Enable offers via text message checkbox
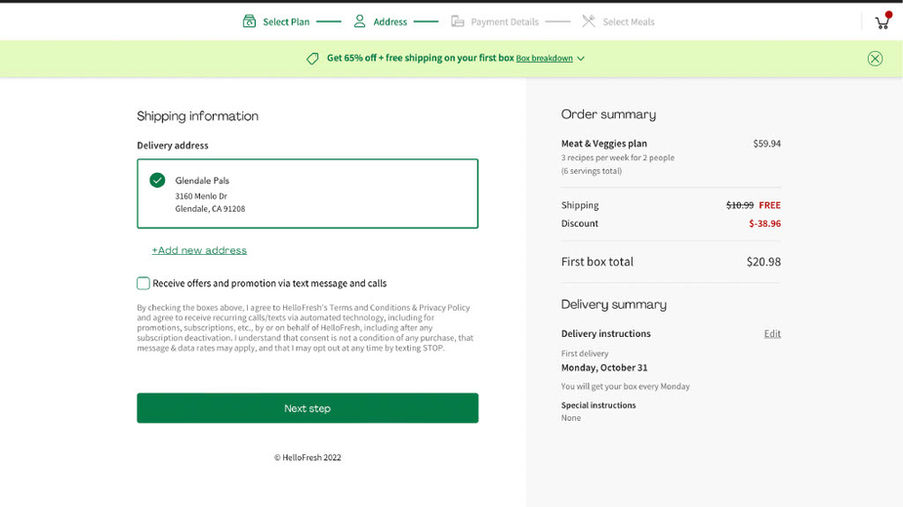Image resolution: width=903 pixels, height=507 pixels. pos(144,283)
